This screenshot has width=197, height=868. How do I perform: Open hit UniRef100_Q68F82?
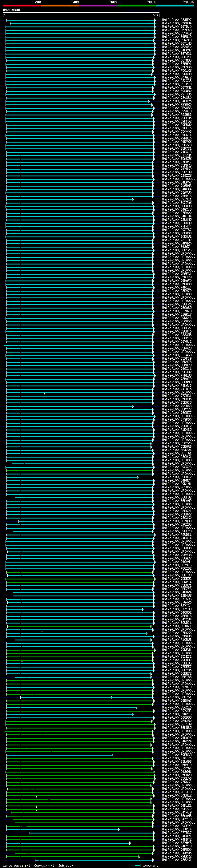coord(177,497)
